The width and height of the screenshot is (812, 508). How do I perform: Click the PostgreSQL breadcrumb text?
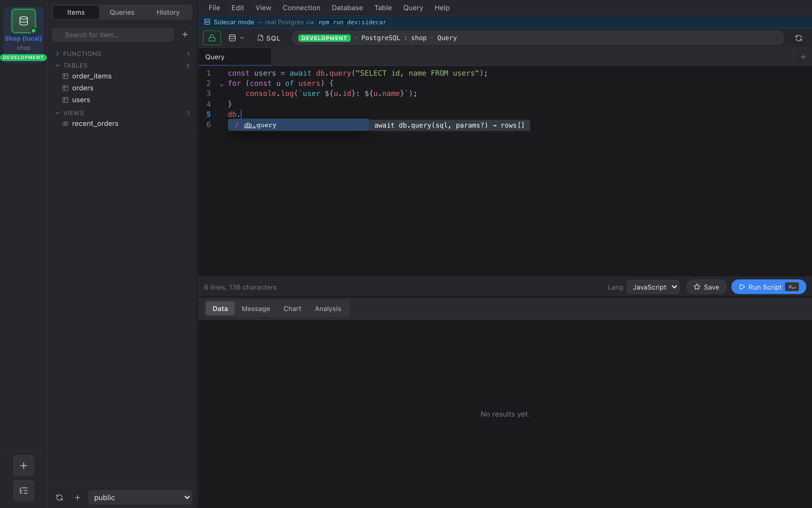381,38
